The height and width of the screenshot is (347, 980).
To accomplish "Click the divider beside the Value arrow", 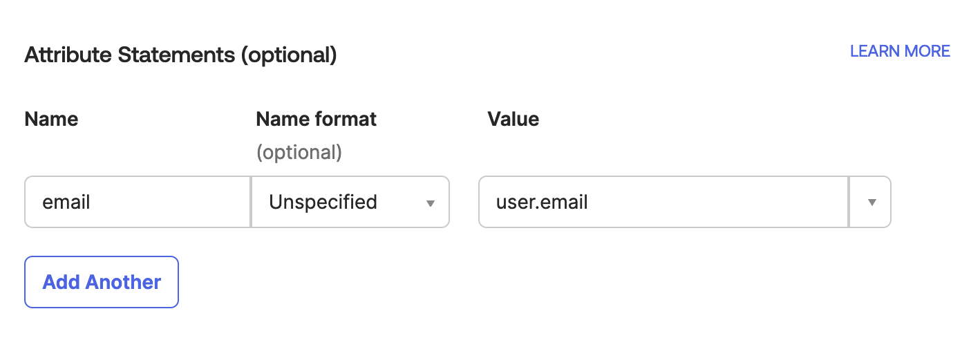I will point(849,202).
